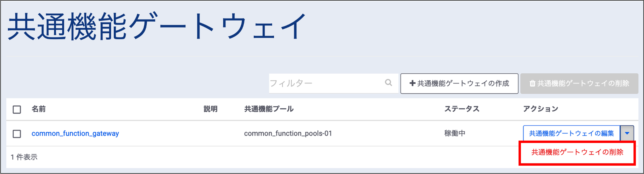The image size is (644, 174).
Task: Click the 説明 column header
Action: pos(210,109)
